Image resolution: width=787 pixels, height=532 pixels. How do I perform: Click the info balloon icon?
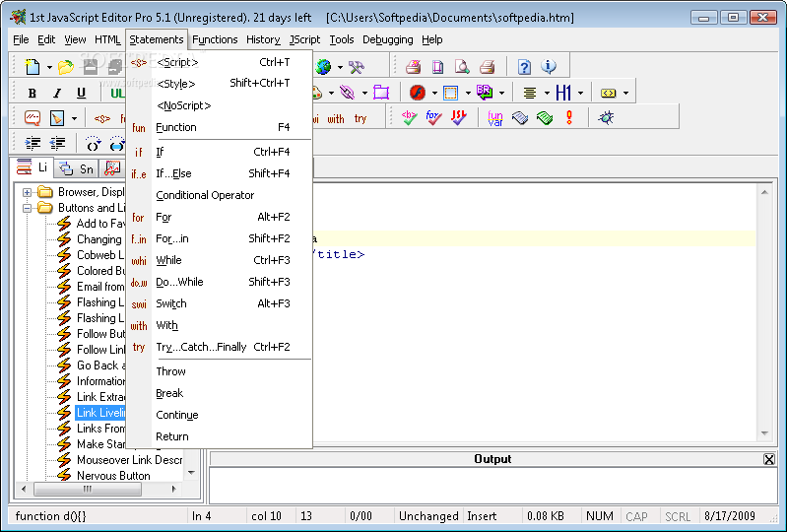tap(549, 66)
